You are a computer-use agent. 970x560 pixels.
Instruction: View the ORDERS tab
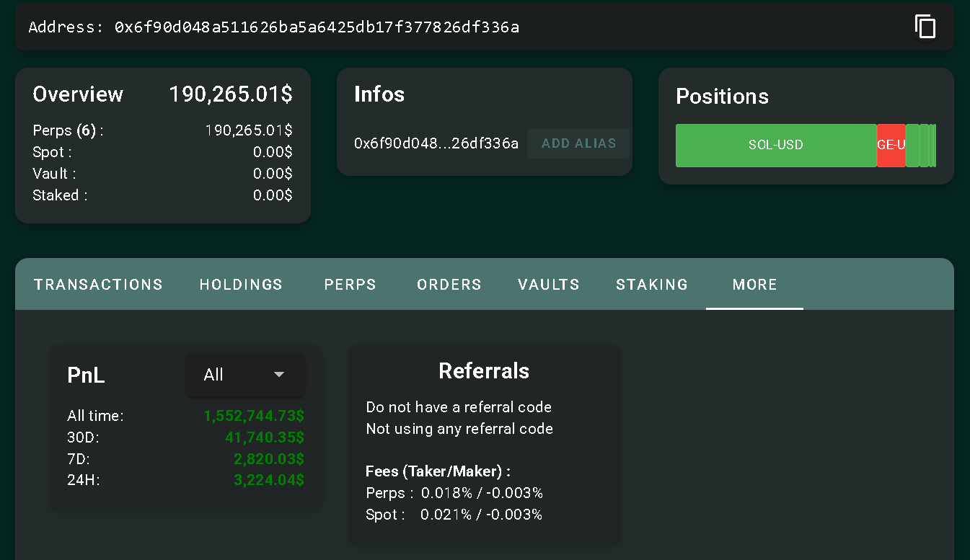449,285
